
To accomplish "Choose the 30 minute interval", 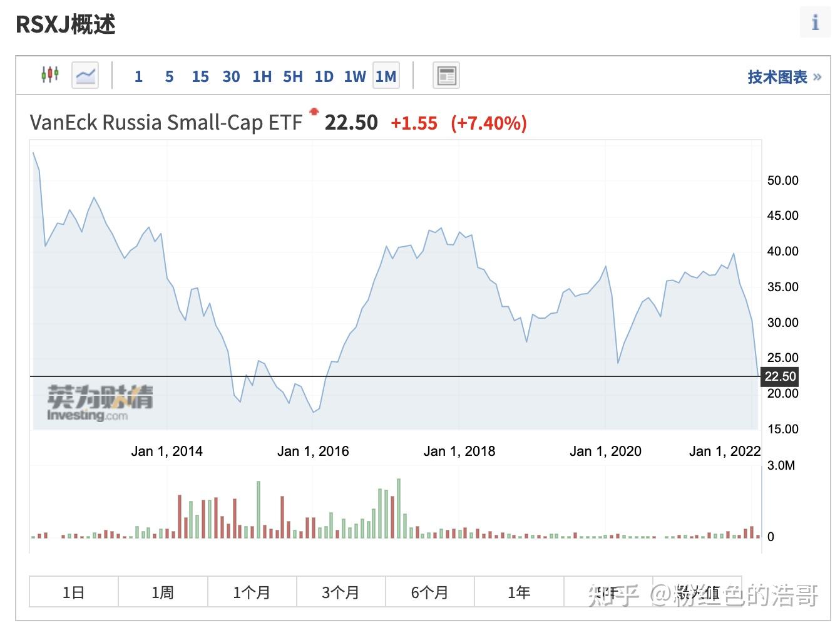I will click(x=231, y=76).
